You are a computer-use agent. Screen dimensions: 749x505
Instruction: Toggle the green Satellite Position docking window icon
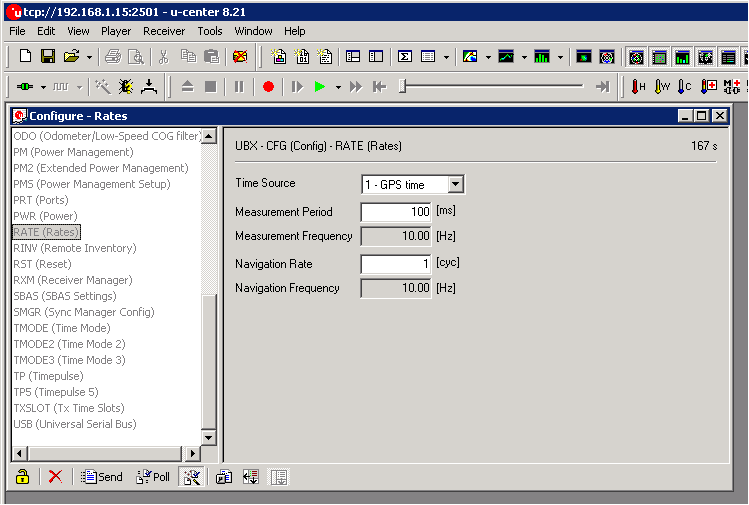[x=659, y=57]
